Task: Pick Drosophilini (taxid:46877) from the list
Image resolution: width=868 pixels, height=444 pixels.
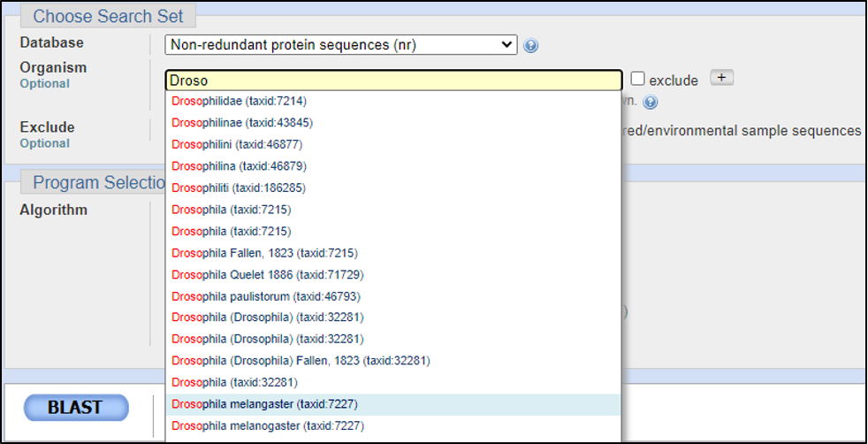Action: [x=239, y=144]
